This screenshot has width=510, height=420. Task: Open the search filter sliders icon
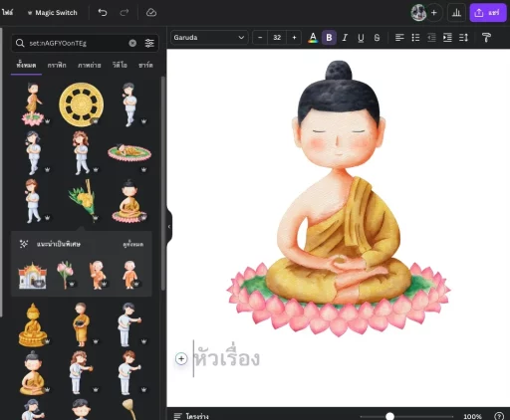[149, 43]
